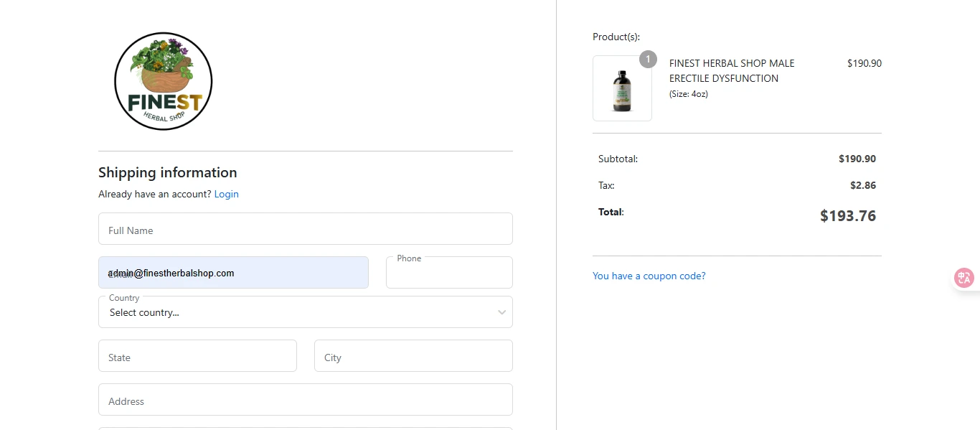Click the Finest Herbal Shop logo
980x430 pixels.
pos(163,81)
